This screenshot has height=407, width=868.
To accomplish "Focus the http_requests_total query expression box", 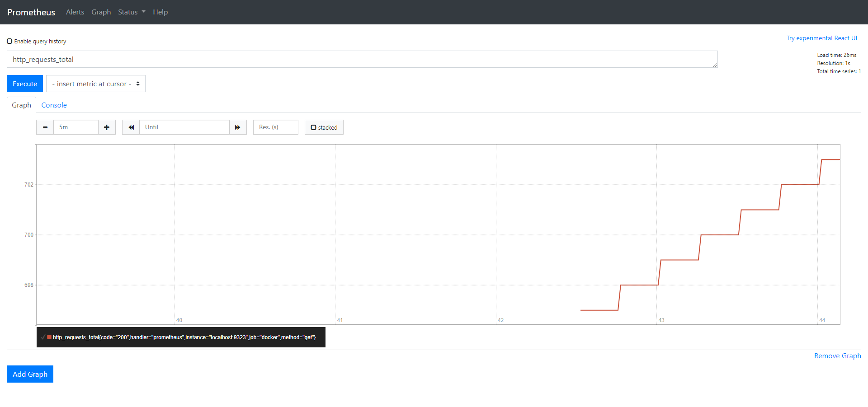I will pos(362,59).
